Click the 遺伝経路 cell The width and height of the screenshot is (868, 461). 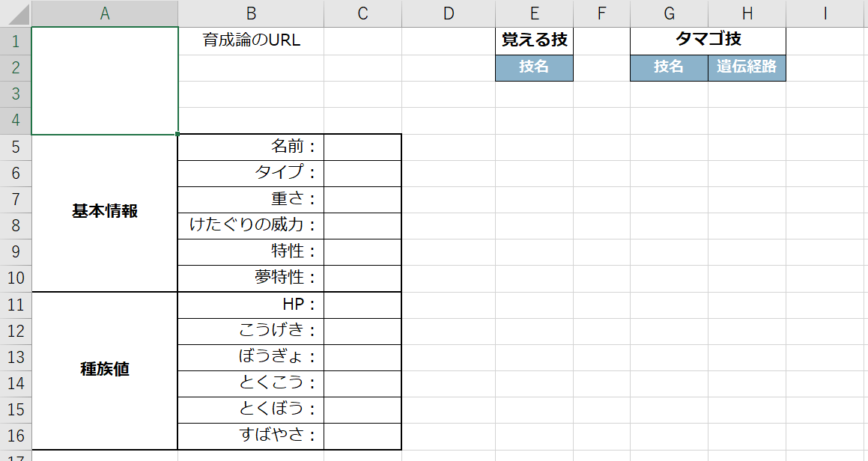click(747, 67)
